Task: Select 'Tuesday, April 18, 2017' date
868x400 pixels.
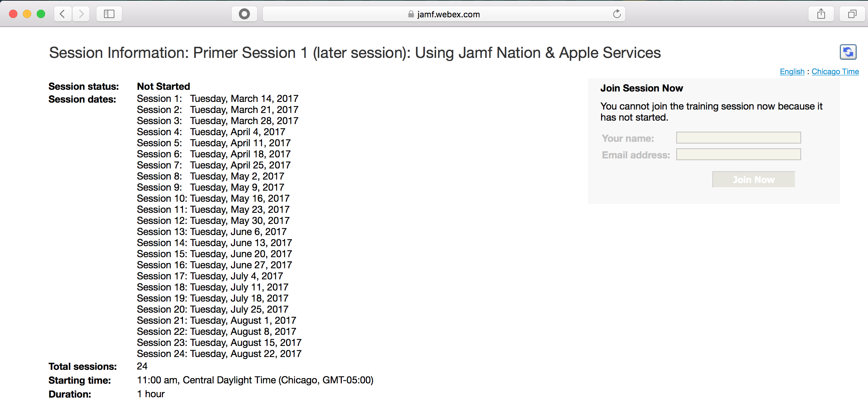Action: [x=241, y=154]
